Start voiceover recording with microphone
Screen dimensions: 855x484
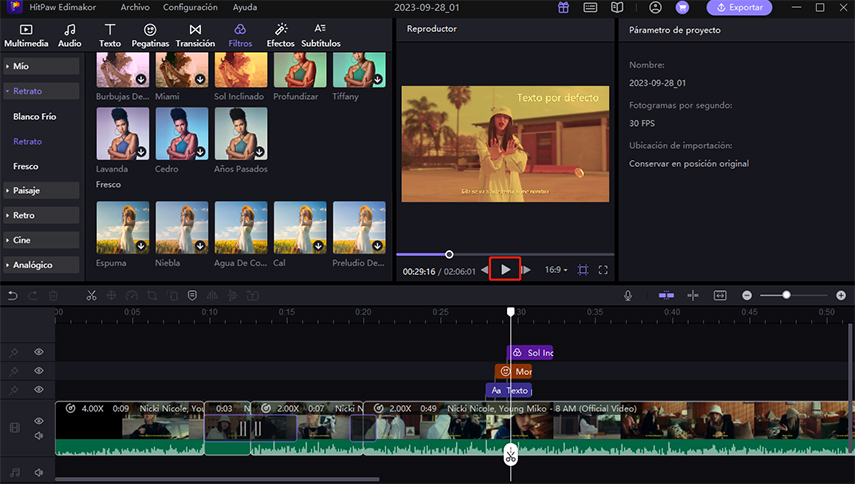628,295
